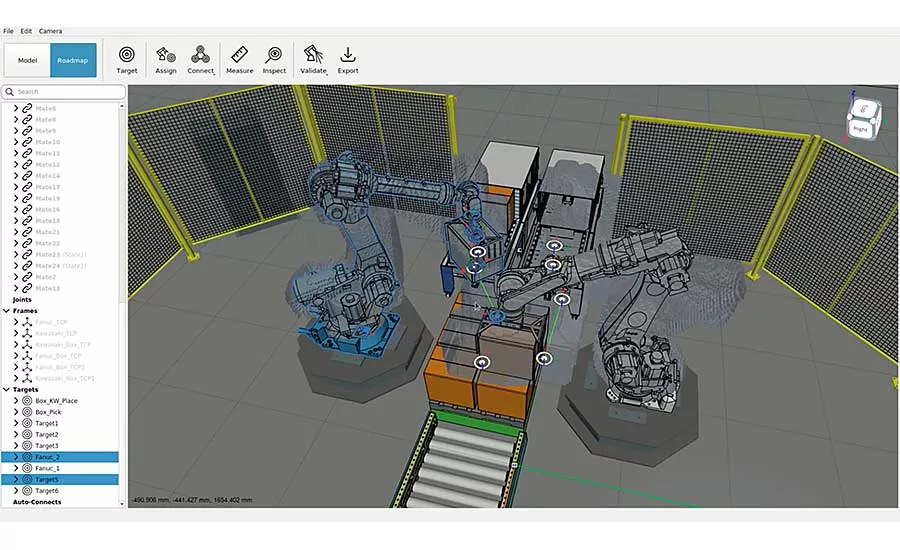
Task: Open the Camera menu
Action: pos(51,31)
